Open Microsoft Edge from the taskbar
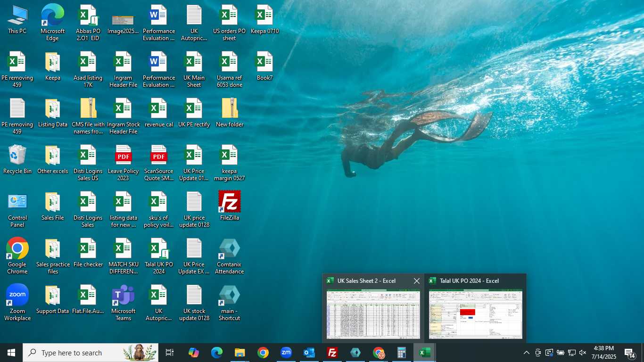The height and width of the screenshot is (362, 644). coord(216,353)
